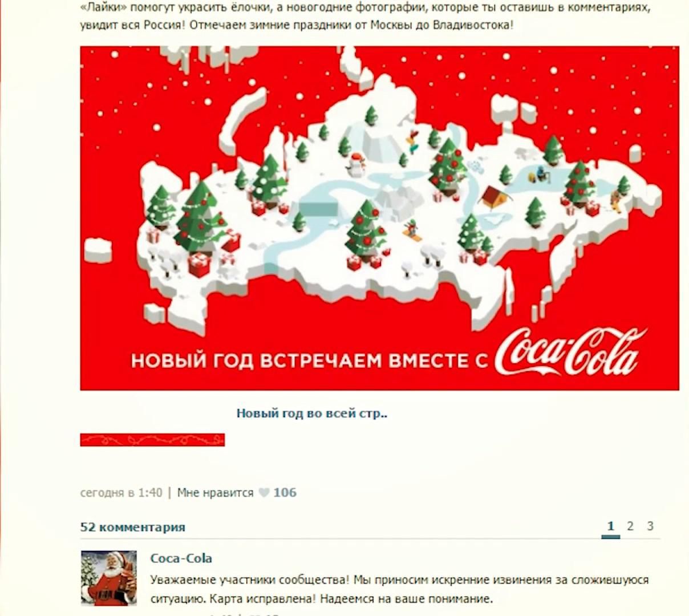
Task: Click the snowman on the map
Action: pos(356,163)
